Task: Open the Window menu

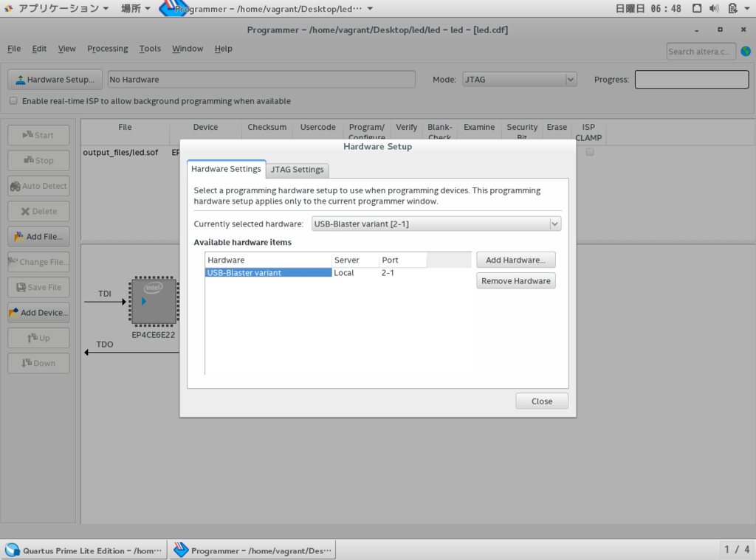Action: pos(188,48)
